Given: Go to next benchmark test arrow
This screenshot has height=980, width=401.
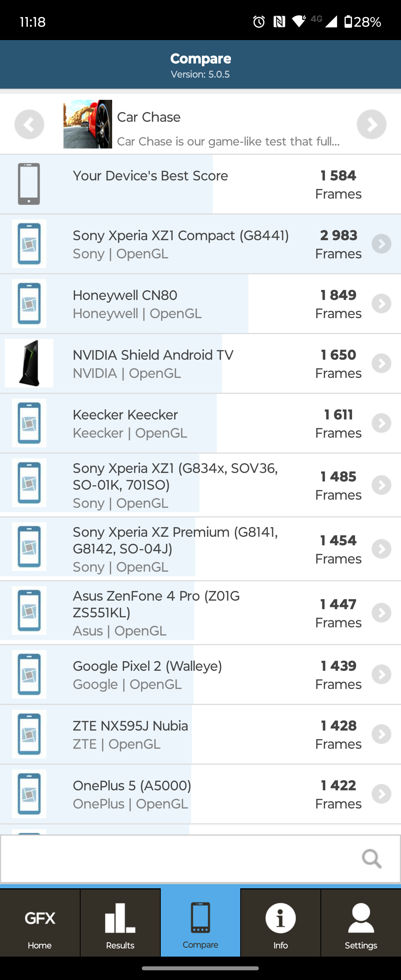Looking at the screenshot, I should pos(371,124).
